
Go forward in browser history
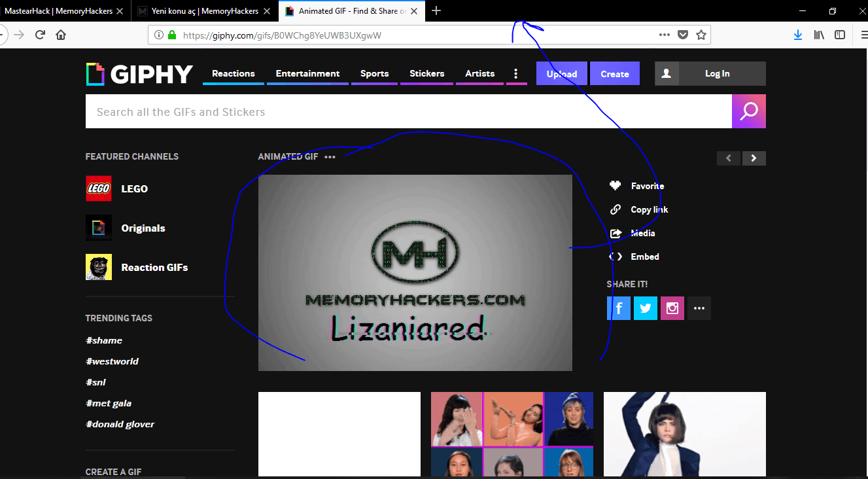19,35
